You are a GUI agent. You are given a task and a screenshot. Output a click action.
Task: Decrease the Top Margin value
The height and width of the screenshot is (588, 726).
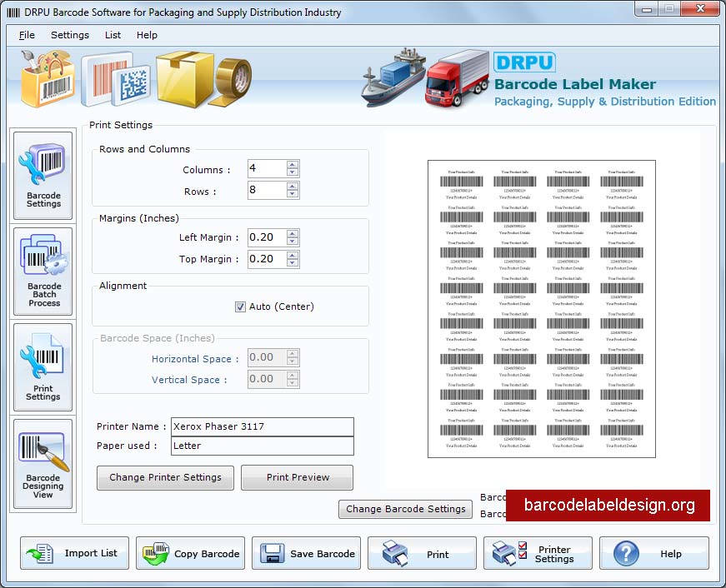click(x=293, y=263)
